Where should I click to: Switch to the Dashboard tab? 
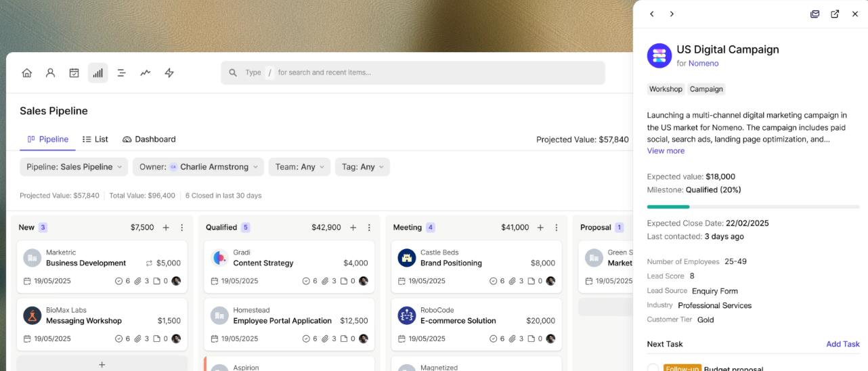149,139
